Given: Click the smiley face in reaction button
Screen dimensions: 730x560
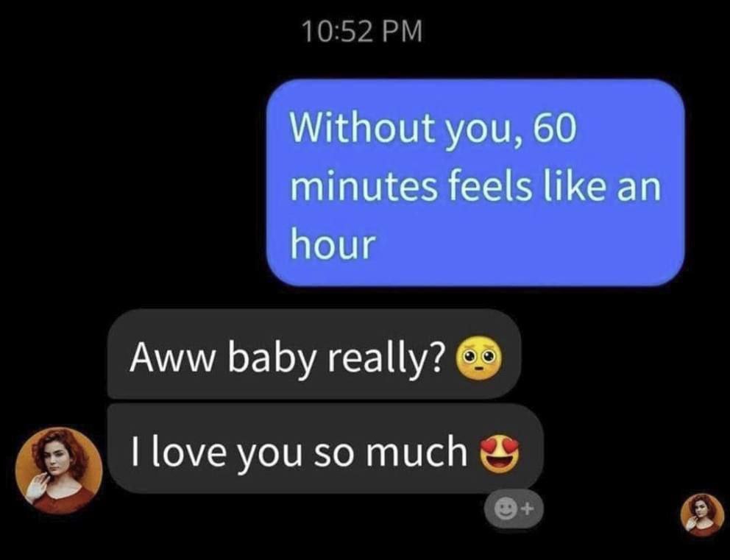Looking at the screenshot, I should click(x=506, y=510).
